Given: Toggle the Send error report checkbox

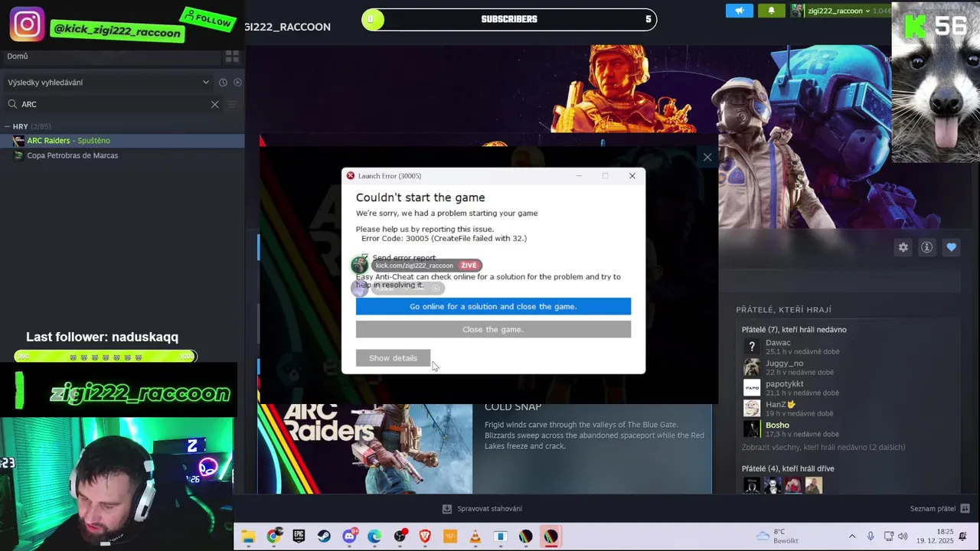Looking at the screenshot, I should click(364, 258).
